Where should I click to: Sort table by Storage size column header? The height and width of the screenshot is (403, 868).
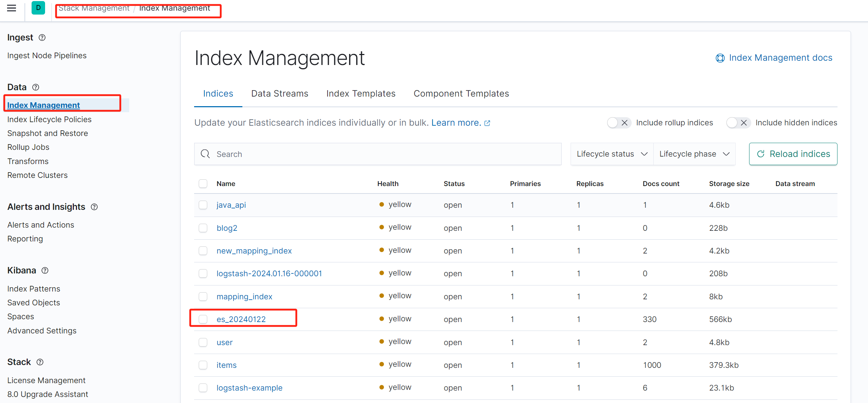click(x=729, y=184)
